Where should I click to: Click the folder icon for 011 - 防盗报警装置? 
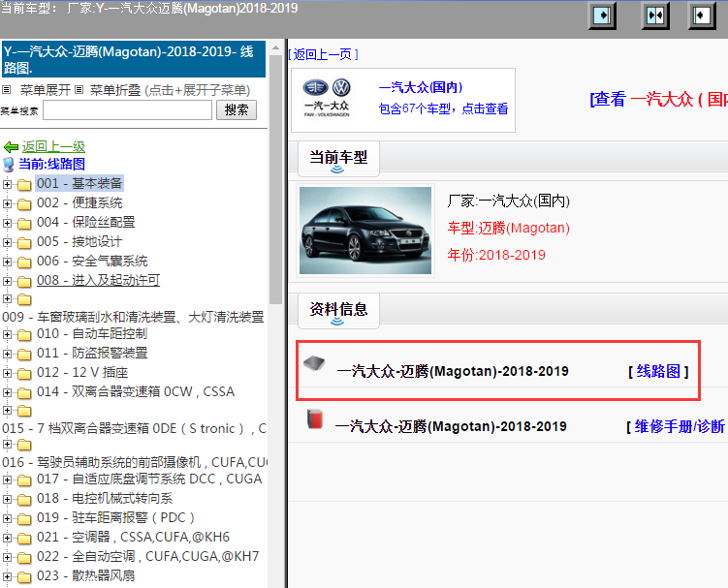pos(24,355)
